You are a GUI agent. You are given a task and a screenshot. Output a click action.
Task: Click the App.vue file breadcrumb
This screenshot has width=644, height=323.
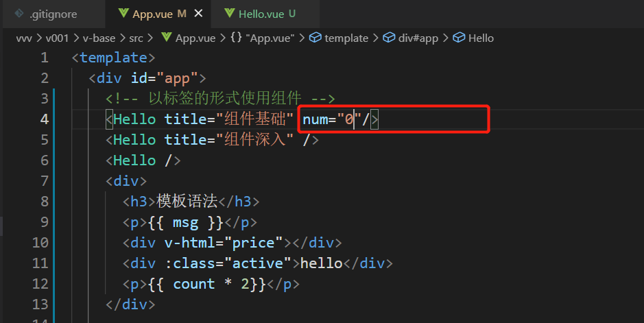coord(195,38)
